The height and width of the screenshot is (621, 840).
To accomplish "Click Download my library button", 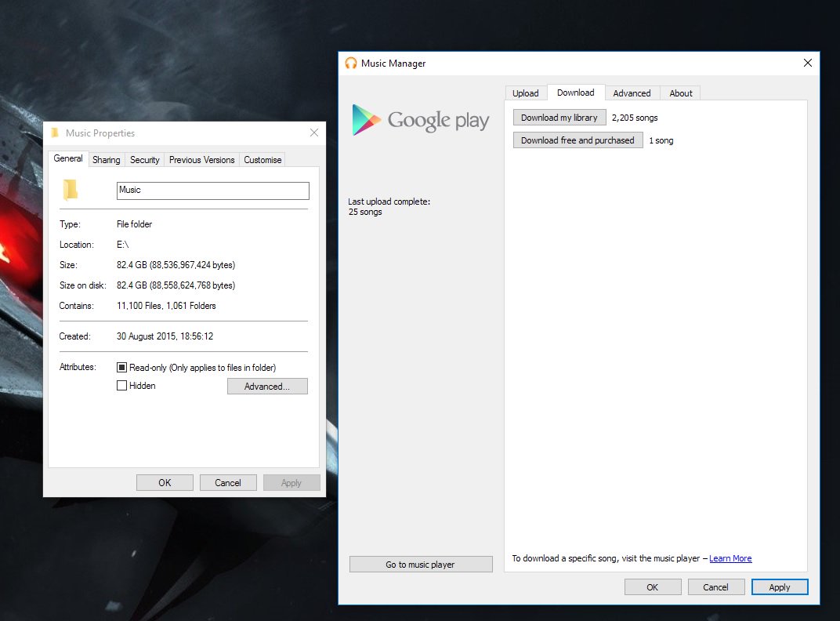I will 559,118.
